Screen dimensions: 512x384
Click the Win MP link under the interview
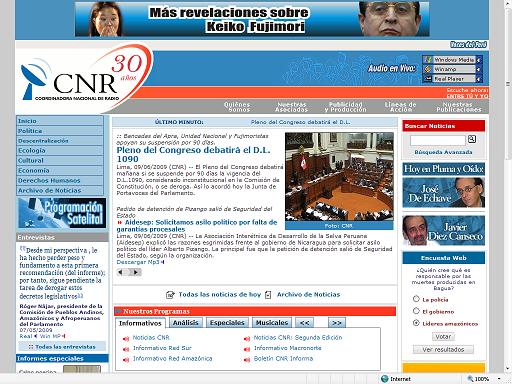(50, 336)
